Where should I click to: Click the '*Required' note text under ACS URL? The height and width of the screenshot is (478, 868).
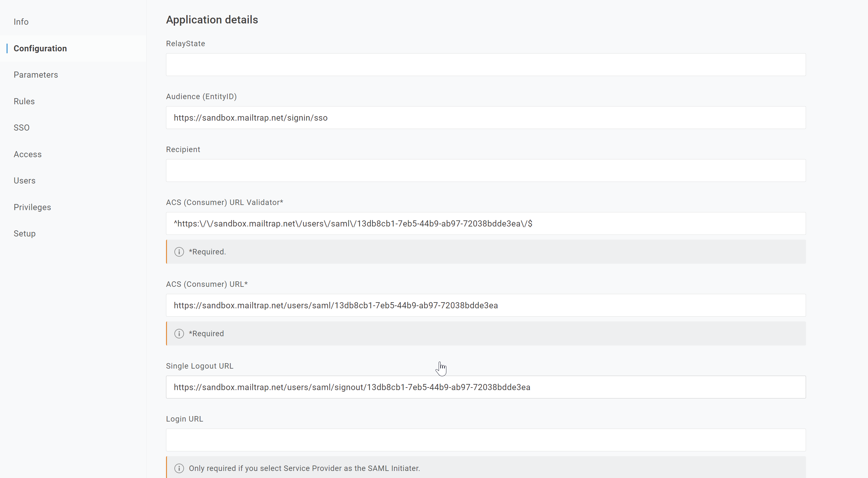pyautogui.click(x=206, y=334)
